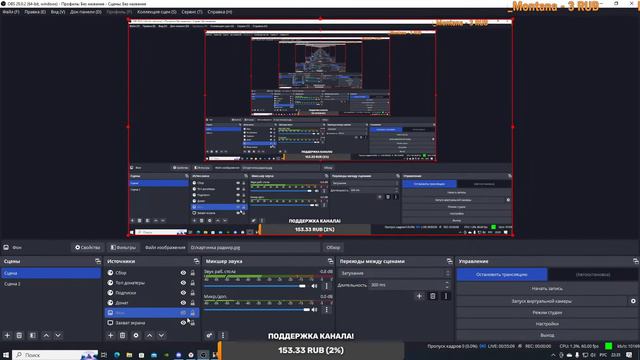Image resolution: width=640 pixels, height=360 pixels.
Task: Open scene filters icon in Scenes panel
Action: pyautogui.click(x=33, y=335)
